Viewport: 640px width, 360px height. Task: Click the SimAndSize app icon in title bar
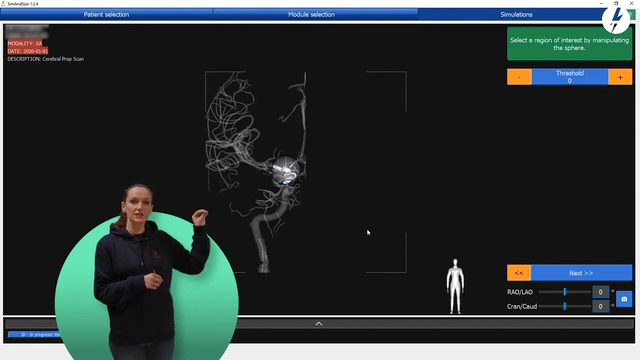point(3,3)
